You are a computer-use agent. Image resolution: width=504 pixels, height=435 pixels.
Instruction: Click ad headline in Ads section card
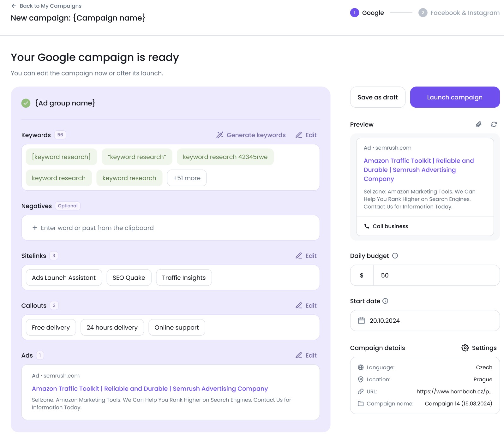150,389
